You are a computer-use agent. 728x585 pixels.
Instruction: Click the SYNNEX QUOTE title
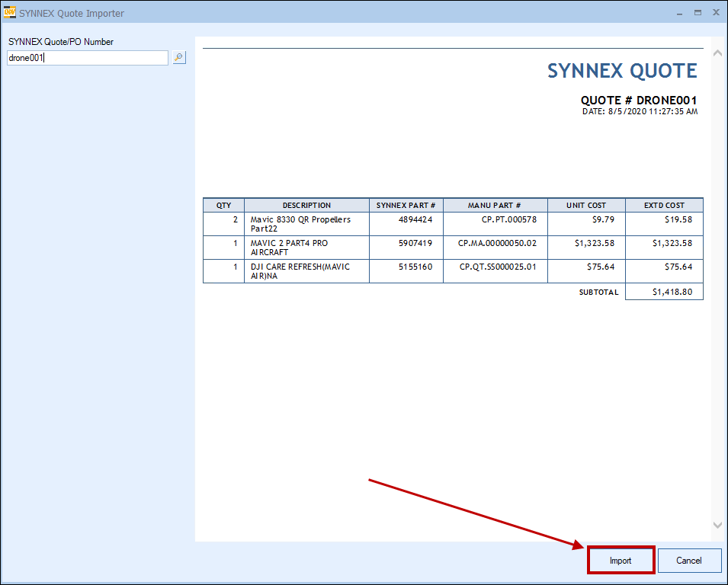[x=622, y=71]
